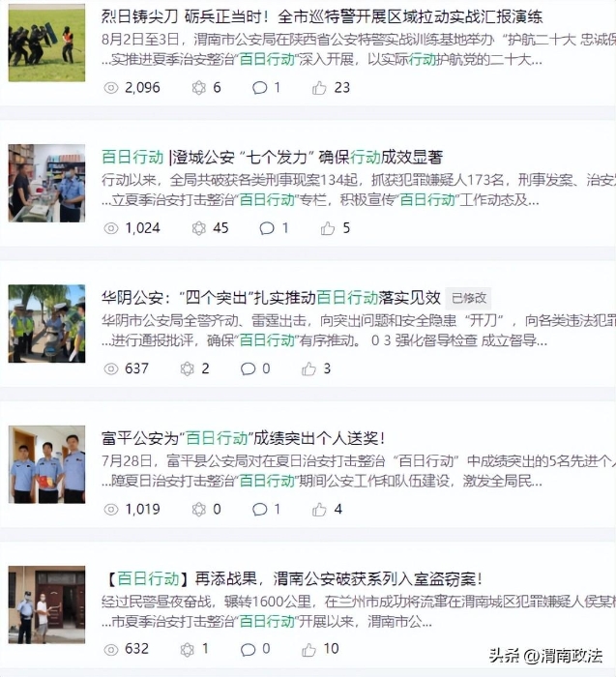This screenshot has height=677, width=616.
Task: Click the thumbnail of traffic police with scooter
Action: 46,323
